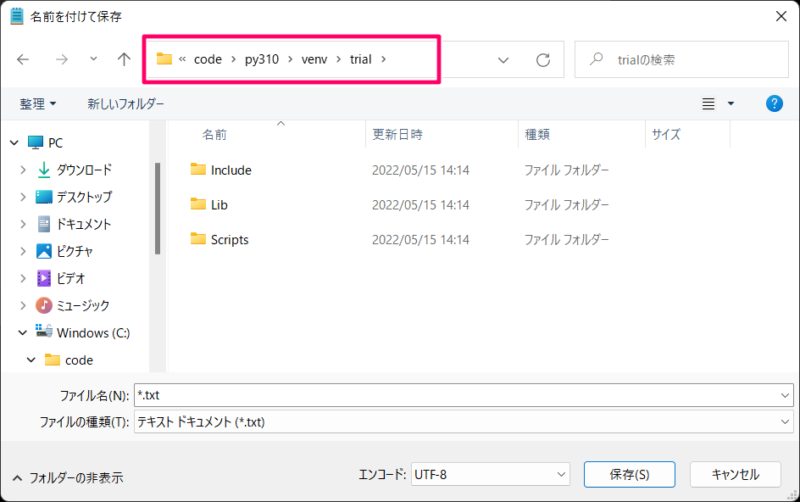Click フォルダーの非表示 to hide folders
Viewport: 800px width, 502px height.
click(68, 478)
